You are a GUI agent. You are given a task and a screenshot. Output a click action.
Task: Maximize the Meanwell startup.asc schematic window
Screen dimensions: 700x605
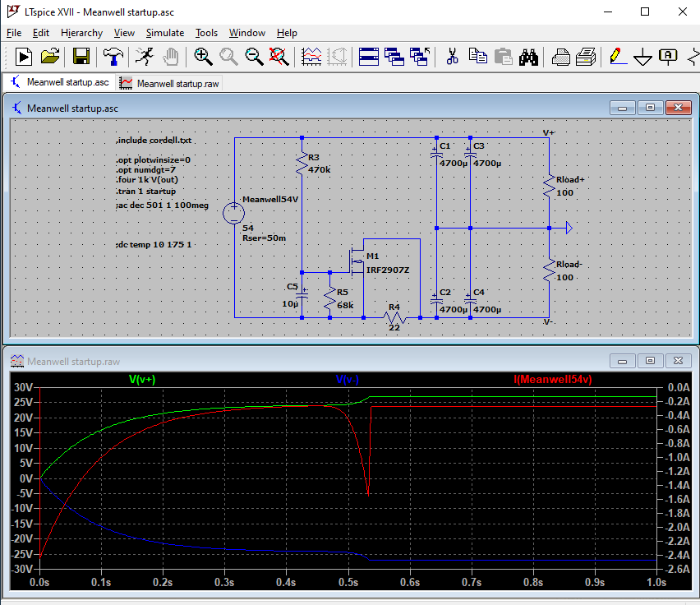(x=650, y=108)
